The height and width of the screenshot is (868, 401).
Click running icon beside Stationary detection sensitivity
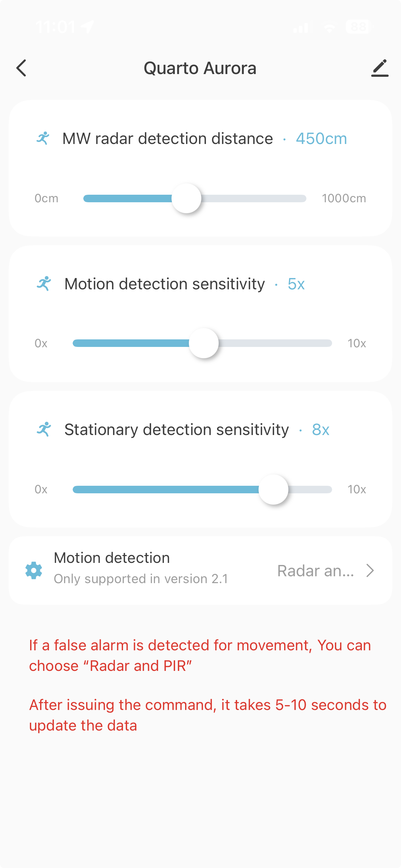point(44,429)
